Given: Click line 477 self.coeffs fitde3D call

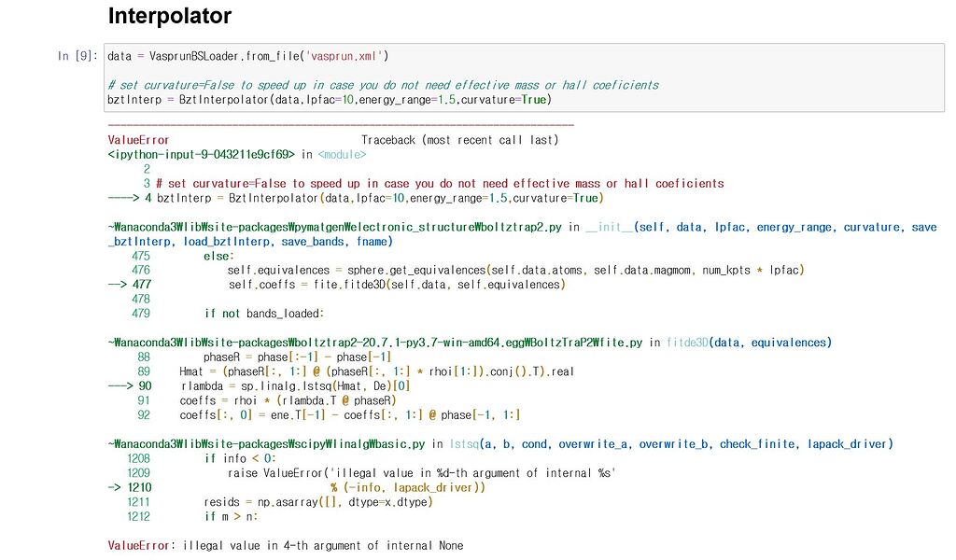Looking at the screenshot, I should tap(396, 285).
